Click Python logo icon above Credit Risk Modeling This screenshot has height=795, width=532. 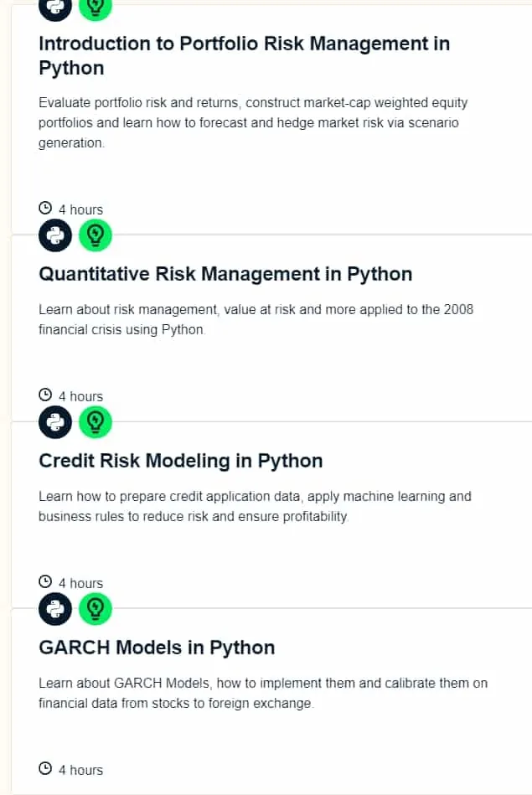click(x=55, y=422)
